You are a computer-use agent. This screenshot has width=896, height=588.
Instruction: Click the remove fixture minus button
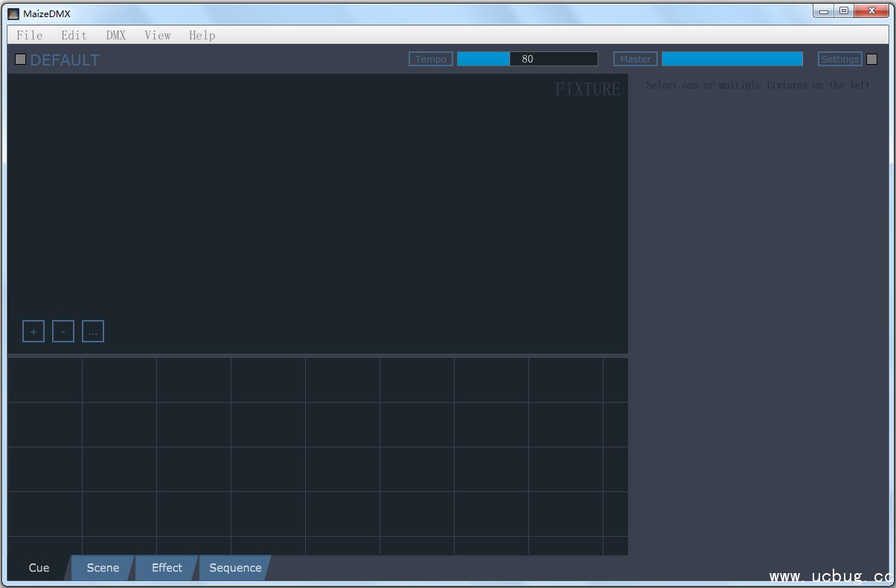63,331
